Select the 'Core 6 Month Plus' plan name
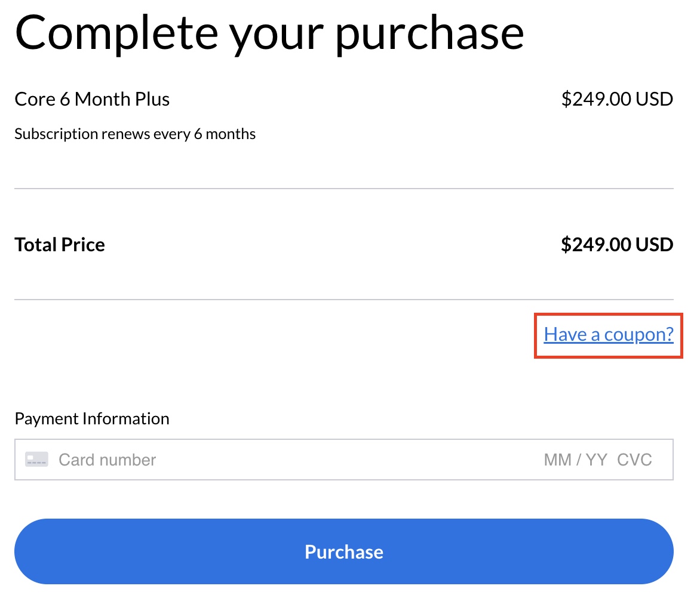The height and width of the screenshot is (598, 700). (92, 99)
